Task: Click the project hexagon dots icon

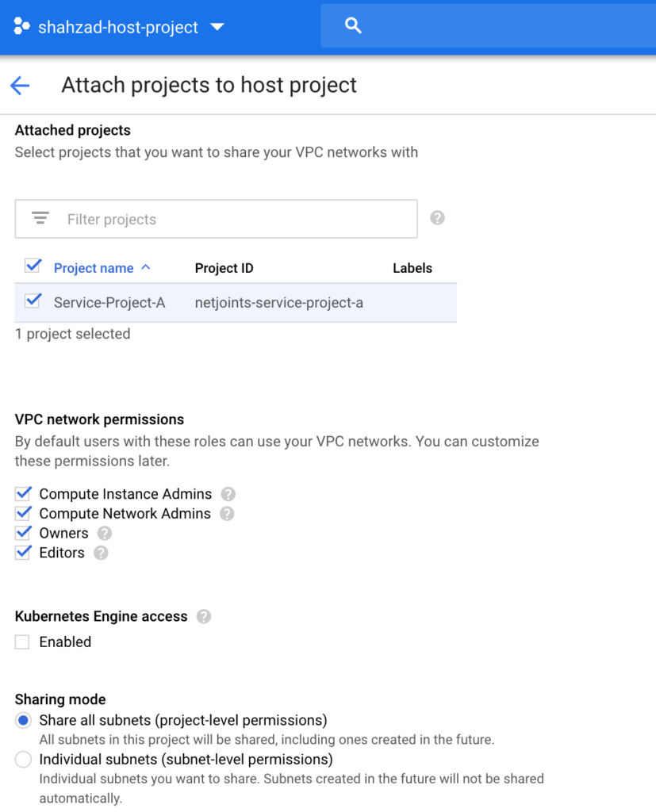Action: (x=21, y=26)
